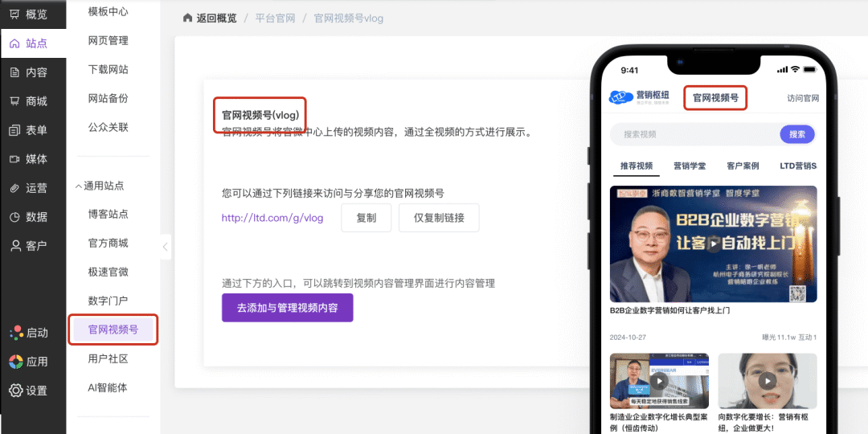
Task: Open 数字门户 in the submenu
Action: 108,301
